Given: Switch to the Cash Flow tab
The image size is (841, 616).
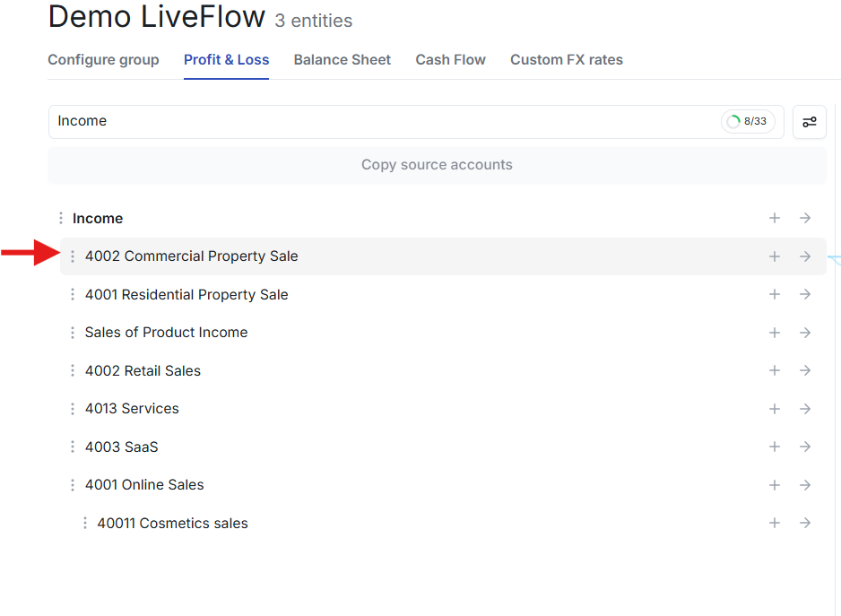Looking at the screenshot, I should [450, 59].
